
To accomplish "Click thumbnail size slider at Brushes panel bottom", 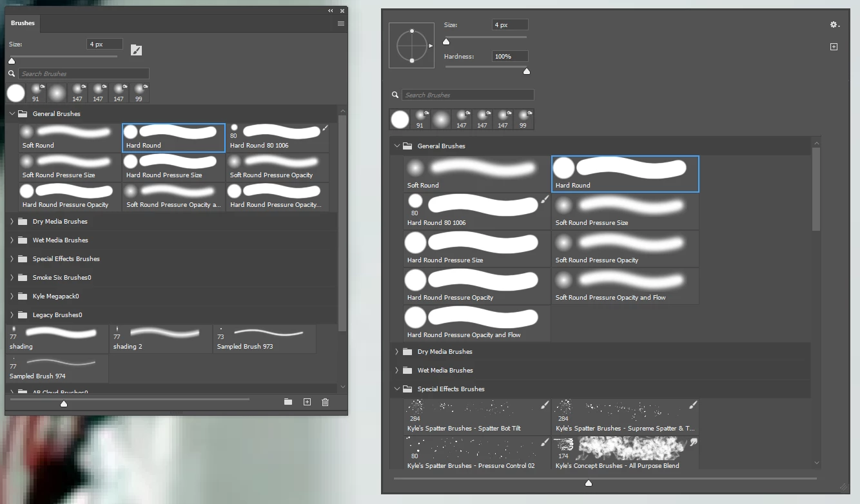I will [x=63, y=403].
